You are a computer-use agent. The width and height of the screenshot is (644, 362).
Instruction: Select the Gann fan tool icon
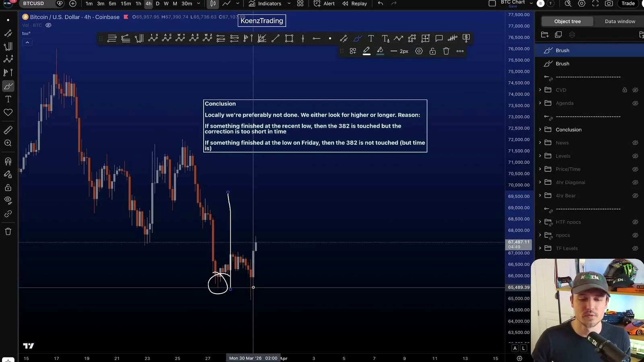[262, 38]
